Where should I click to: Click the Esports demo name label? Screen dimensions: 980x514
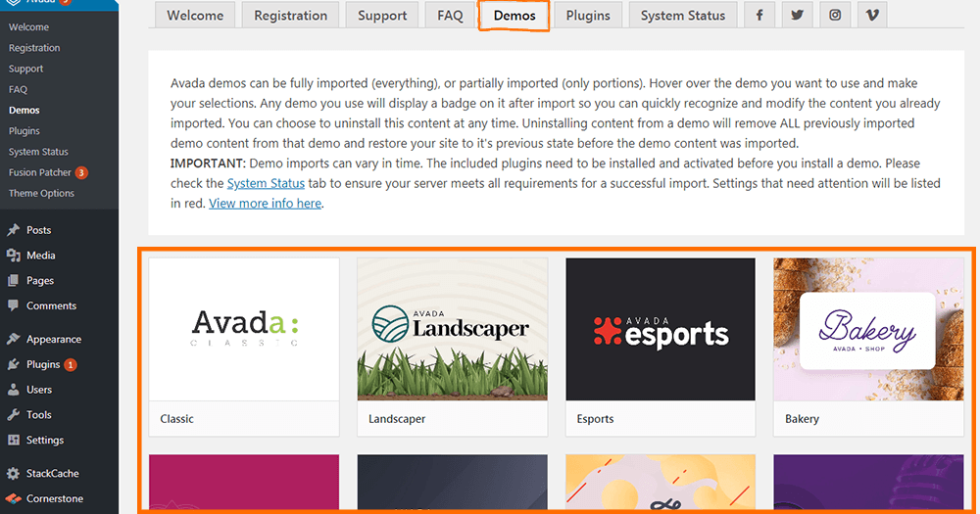(595, 419)
